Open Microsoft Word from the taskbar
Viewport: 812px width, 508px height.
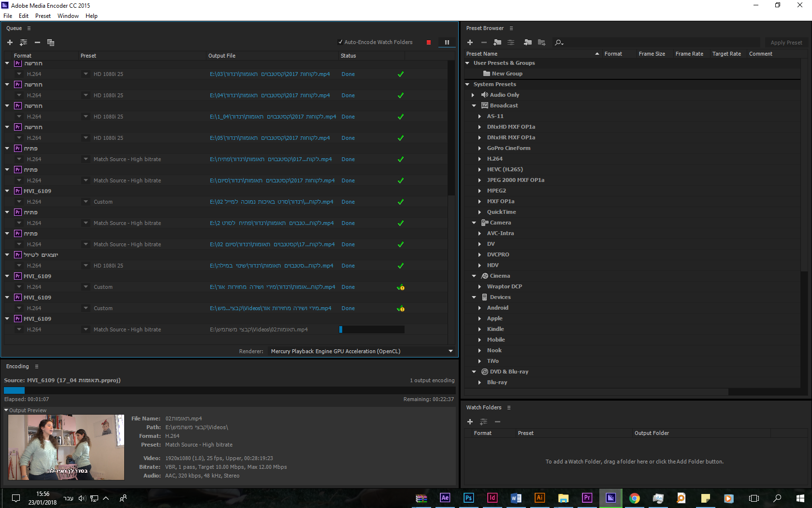tap(516, 498)
